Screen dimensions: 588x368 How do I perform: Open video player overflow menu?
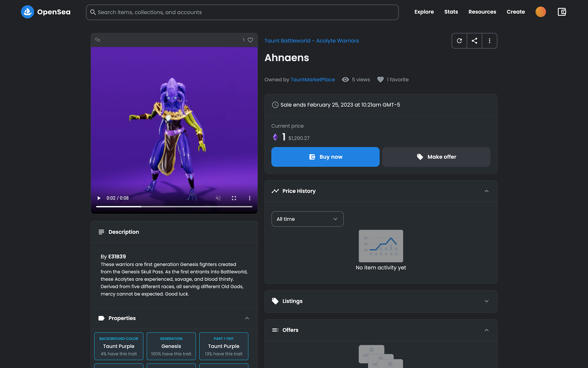250,198
